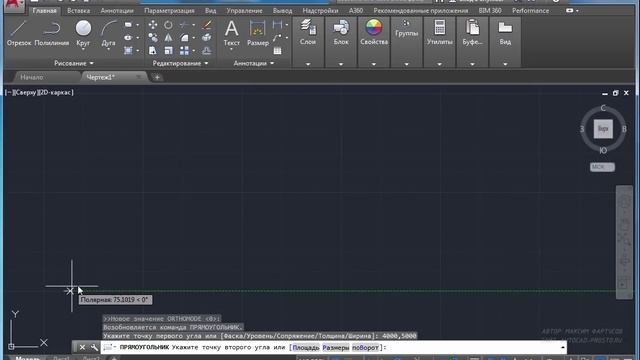Open the Fillet tool dropdown arrow

click(x=193, y=38)
